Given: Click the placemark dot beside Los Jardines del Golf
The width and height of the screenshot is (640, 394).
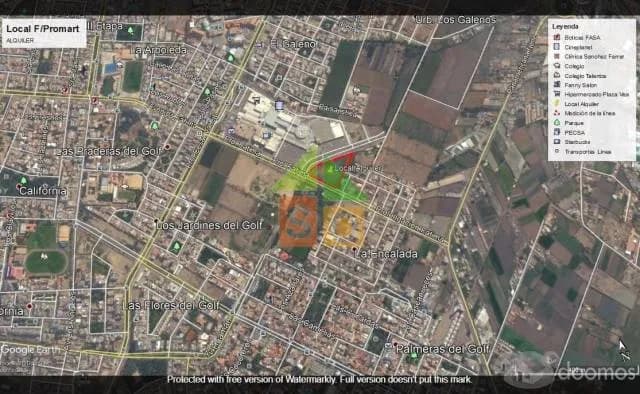Looking at the screenshot, I should (156, 221).
